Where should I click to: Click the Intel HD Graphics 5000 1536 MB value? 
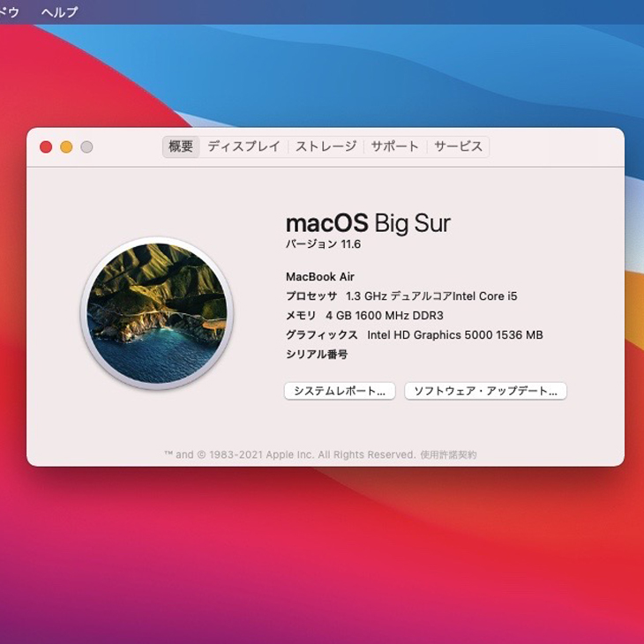455,334
